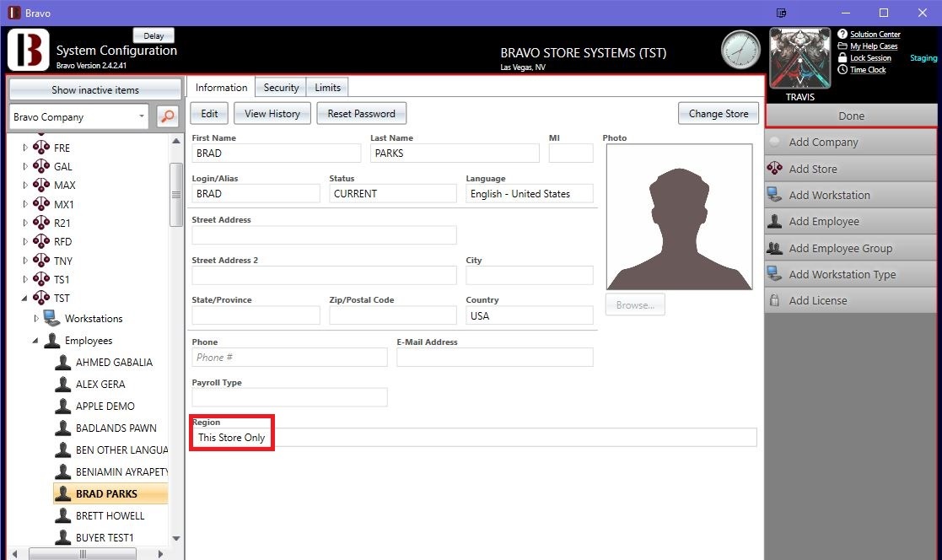942x560 pixels.
Task: Switch to the Limits tab
Action: click(x=327, y=87)
